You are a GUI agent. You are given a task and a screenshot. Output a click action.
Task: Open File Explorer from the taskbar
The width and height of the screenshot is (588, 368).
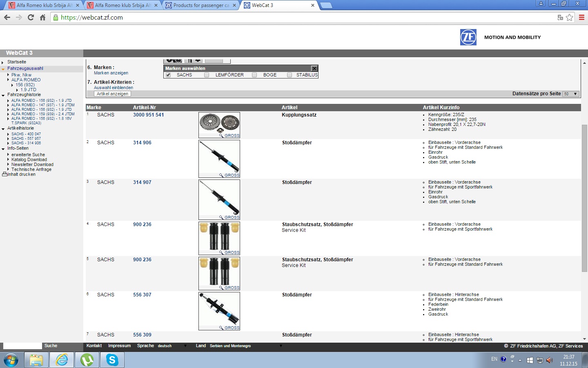(x=36, y=360)
